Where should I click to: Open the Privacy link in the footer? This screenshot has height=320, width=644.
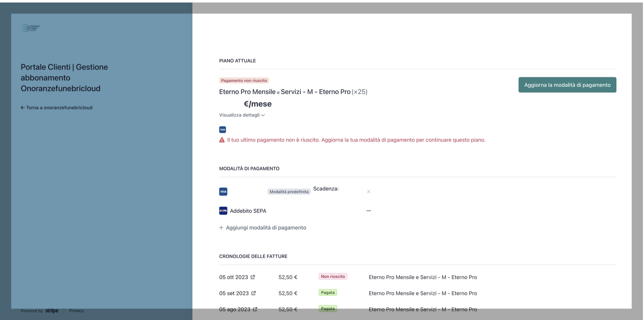[x=76, y=311]
